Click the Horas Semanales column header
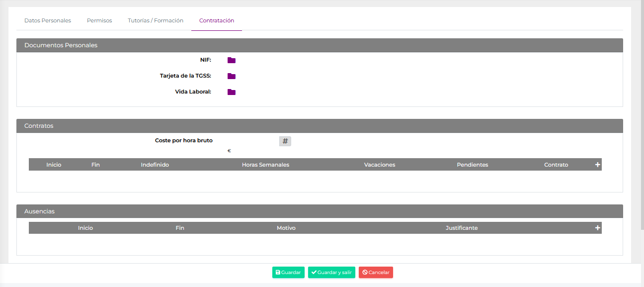 click(x=265, y=165)
